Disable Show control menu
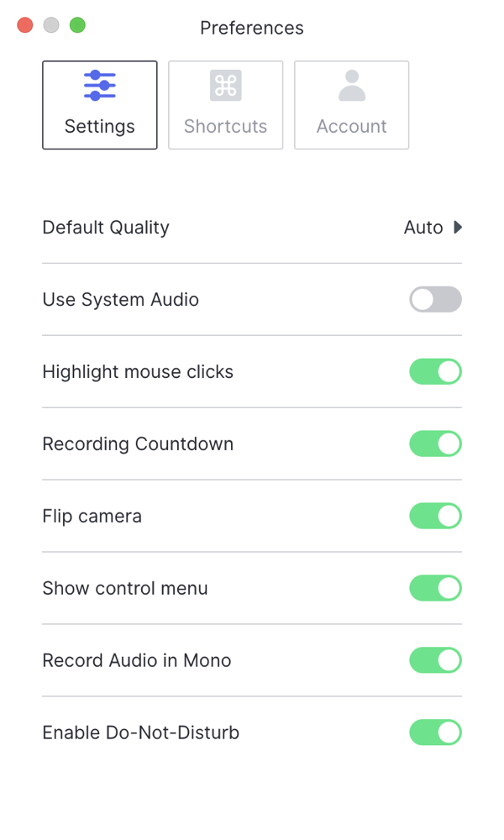The height and width of the screenshot is (840, 504). (x=435, y=588)
